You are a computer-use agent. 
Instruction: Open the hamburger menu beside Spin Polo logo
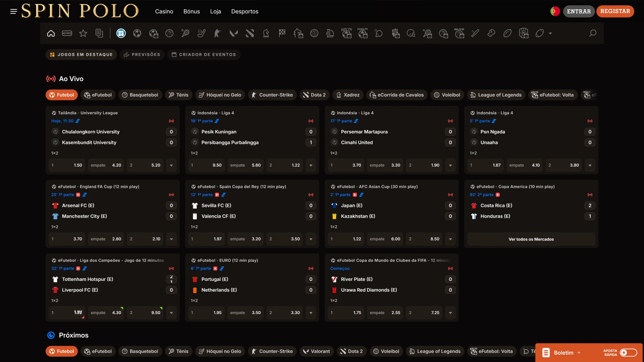tap(14, 11)
